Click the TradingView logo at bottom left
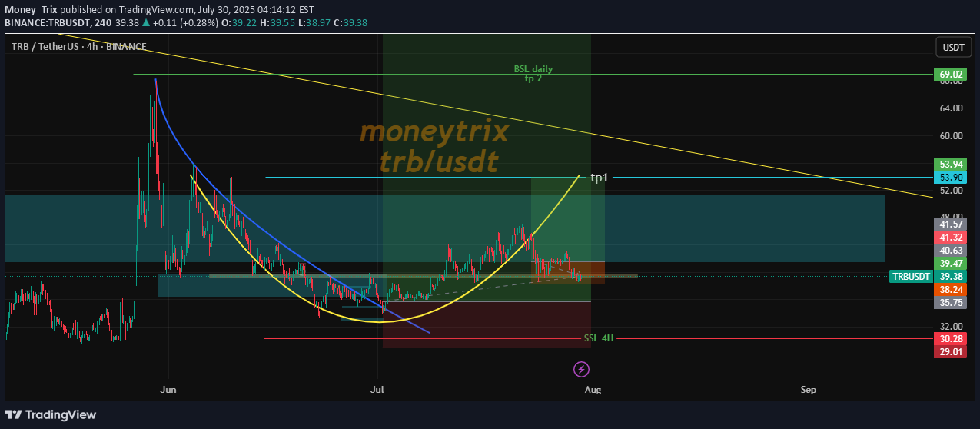 tap(51, 415)
